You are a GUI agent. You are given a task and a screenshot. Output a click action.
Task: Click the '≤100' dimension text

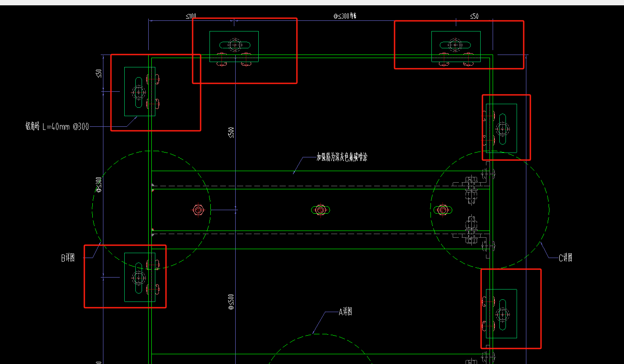point(191,16)
